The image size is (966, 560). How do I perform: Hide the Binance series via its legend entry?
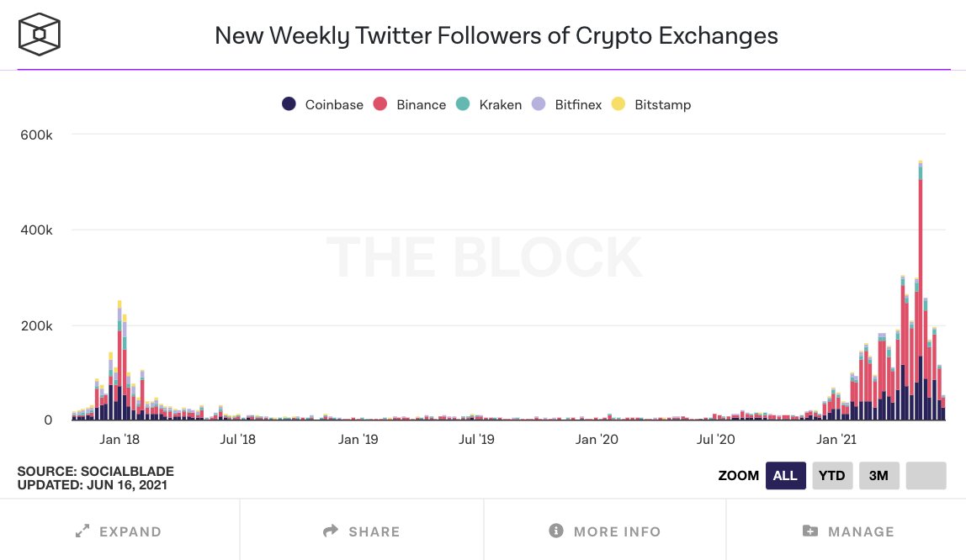[420, 104]
